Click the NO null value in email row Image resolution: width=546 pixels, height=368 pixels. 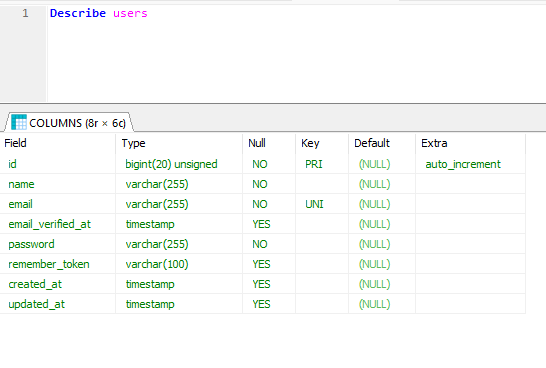point(269,204)
